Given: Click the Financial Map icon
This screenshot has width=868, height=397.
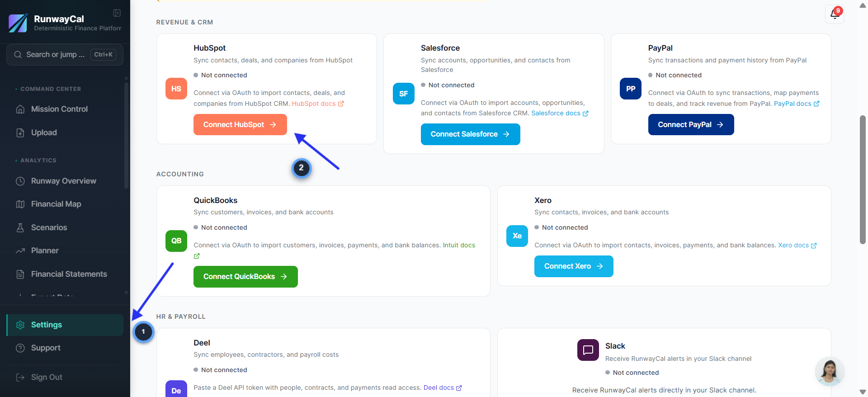Looking at the screenshot, I should pyautogui.click(x=20, y=204).
